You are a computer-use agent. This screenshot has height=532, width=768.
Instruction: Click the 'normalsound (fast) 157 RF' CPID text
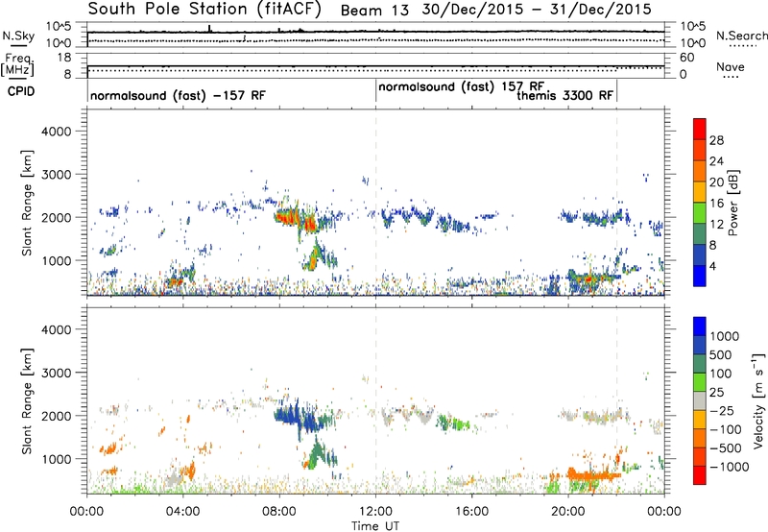coord(461,86)
